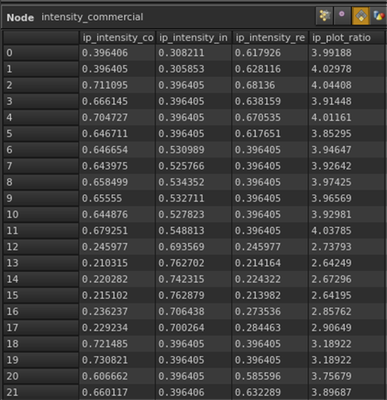This screenshot has height=400, width=387.
Task: Select row 0 index cell
Action: pyautogui.click(x=41, y=53)
